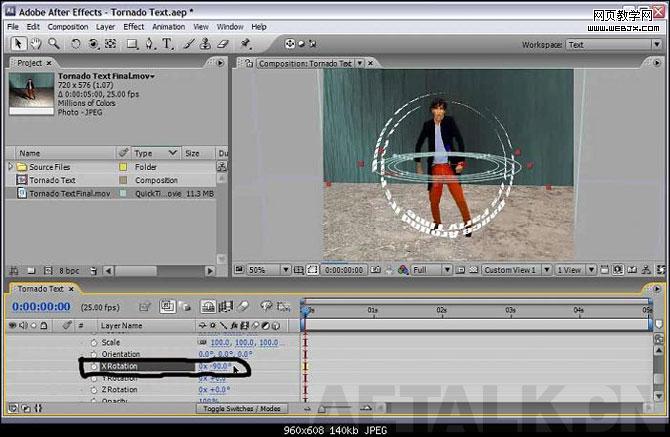670x437 pixels.
Task: Click the Brainstorm icon in timeline
Action: (267, 306)
